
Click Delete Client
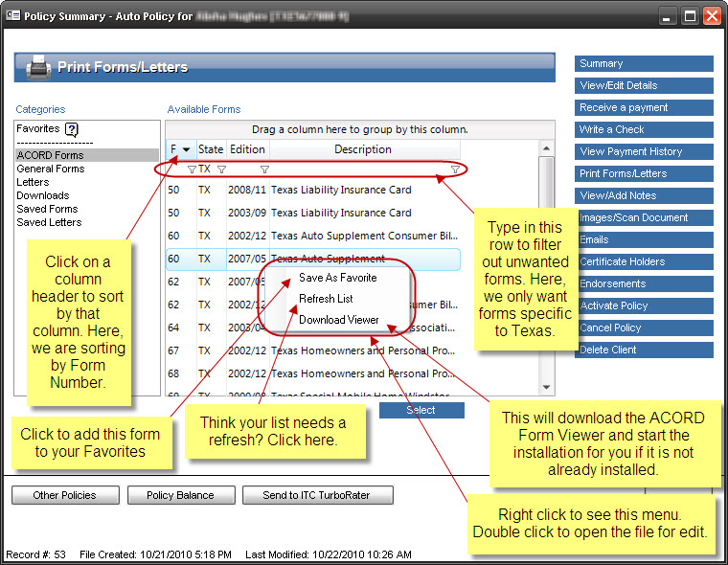646,350
